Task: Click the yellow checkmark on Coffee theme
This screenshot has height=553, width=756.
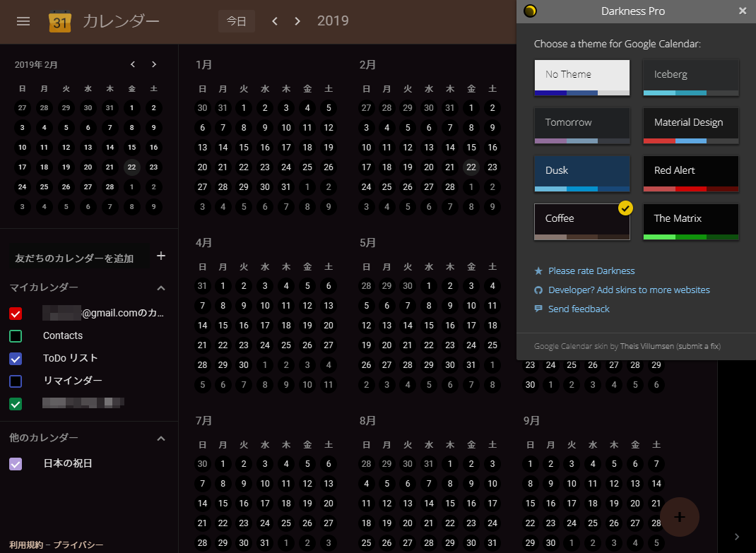Action: pyautogui.click(x=625, y=208)
